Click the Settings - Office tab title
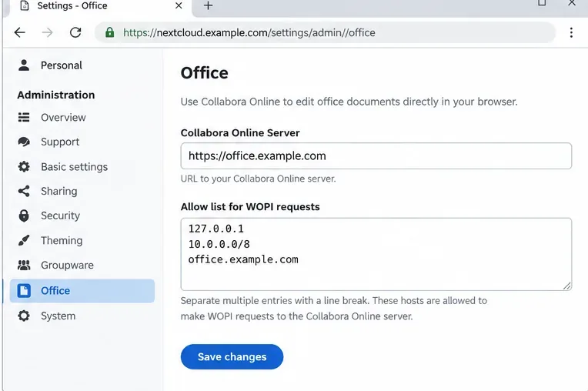Screen dimensions: 588x391 coord(72,5)
